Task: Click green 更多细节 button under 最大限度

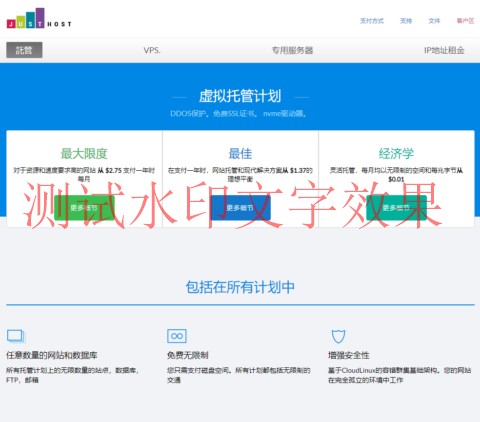Action: click(x=84, y=208)
